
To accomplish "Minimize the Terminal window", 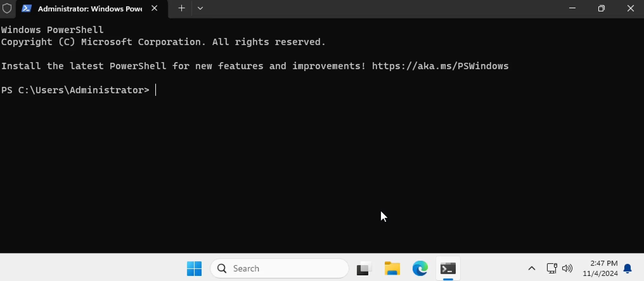I will (572, 8).
